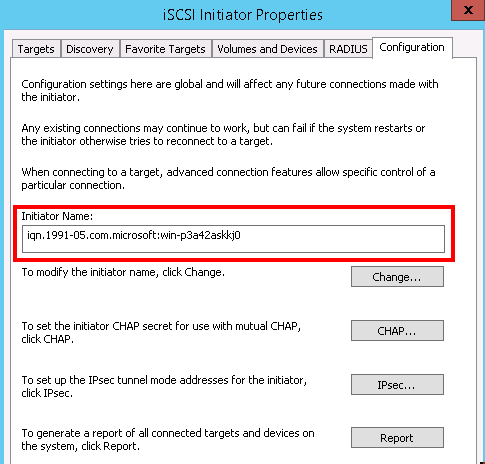Click the mutual CHAP secret description text
Image resolution: width=485 pixels, height=464 pixels.
coord(161,332)
